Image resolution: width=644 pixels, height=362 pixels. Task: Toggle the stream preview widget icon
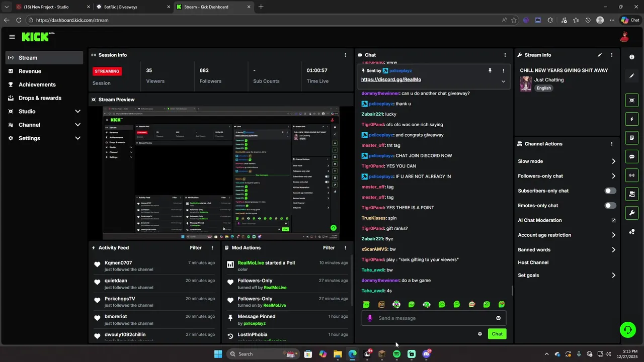click(632, 100)
